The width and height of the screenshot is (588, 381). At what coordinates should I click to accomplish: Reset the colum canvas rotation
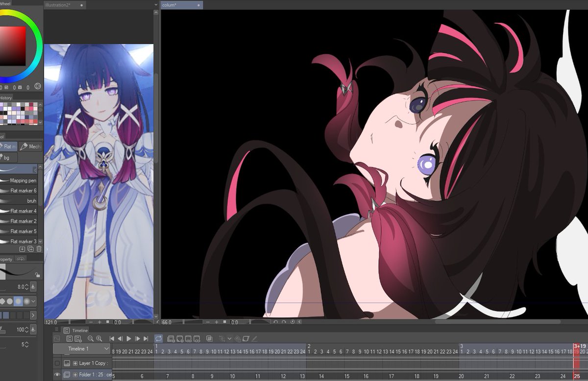click(x=292, y=322)
